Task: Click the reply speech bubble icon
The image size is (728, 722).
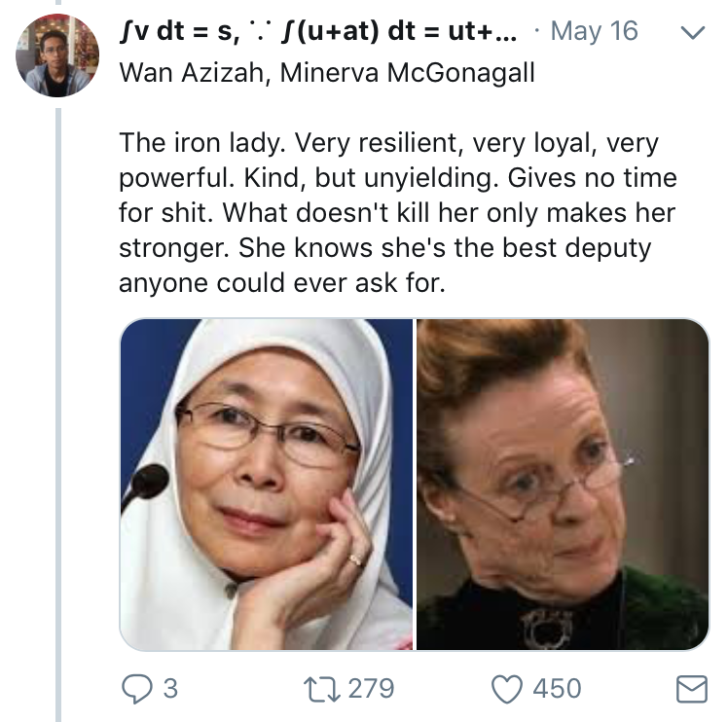Action: (137, 688)
